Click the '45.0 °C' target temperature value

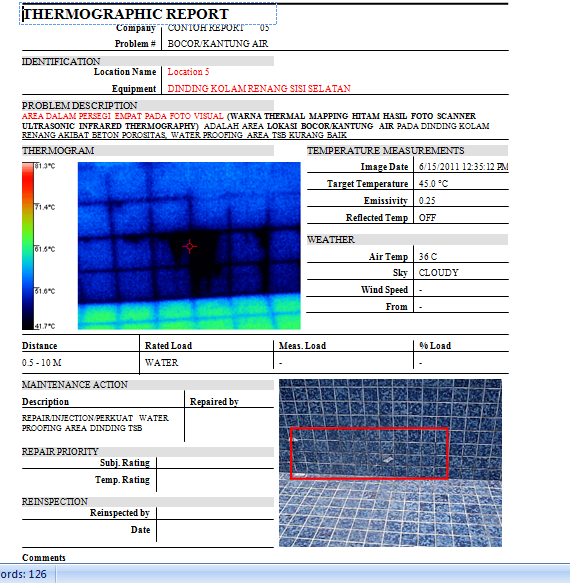[433, 184]
